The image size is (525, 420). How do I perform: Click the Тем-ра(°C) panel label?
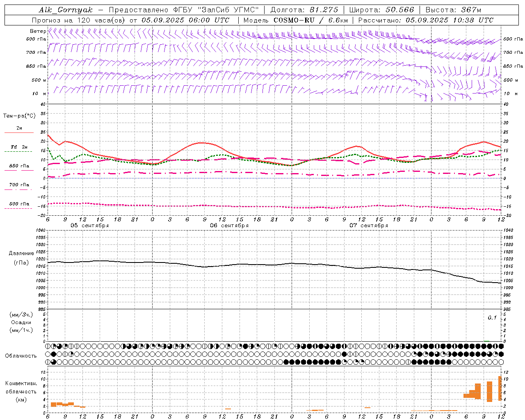[x=19, y=116]
